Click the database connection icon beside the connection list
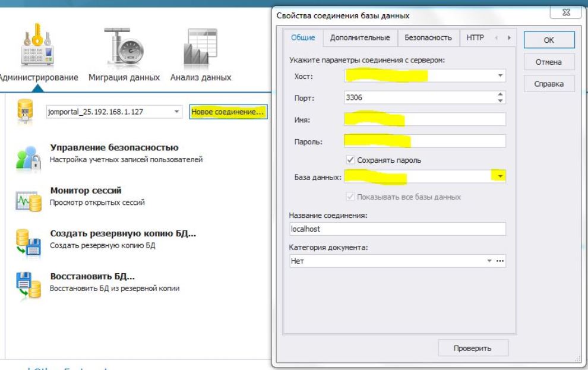Viewport: 588px width, 370px height. [25, 112]
